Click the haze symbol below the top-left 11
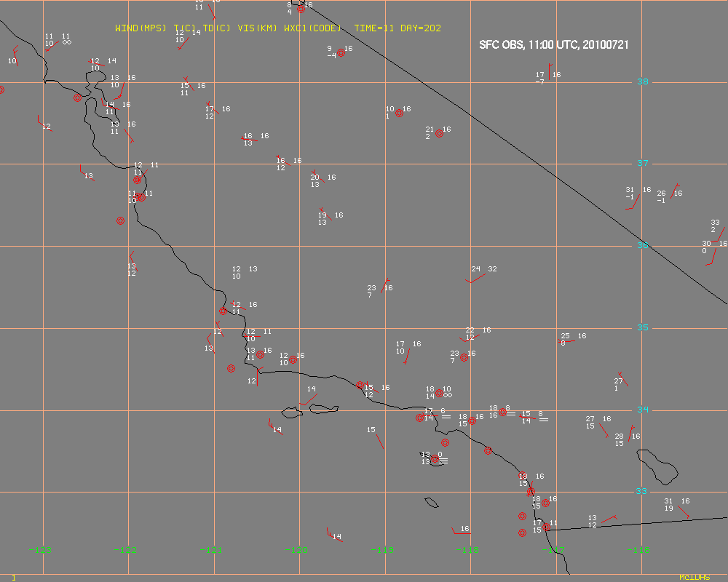 67,42
